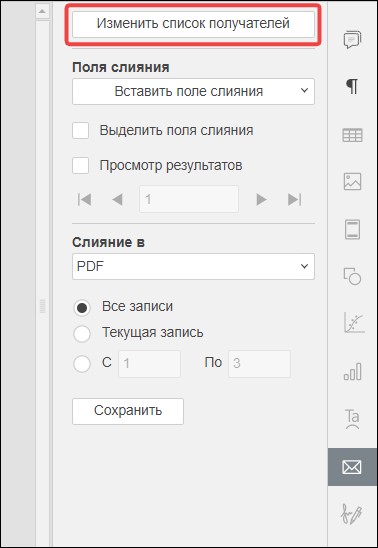The width and height of the screenshot is (378, 548).
Task: Open Text Art settings icon
Action: pyautogui.click(x=352, y=419)
